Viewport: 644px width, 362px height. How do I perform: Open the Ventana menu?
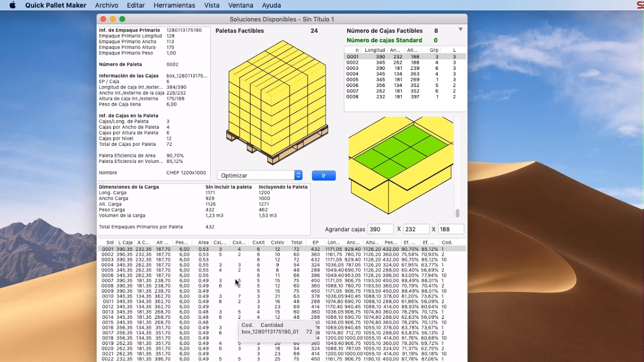[240, 5]
